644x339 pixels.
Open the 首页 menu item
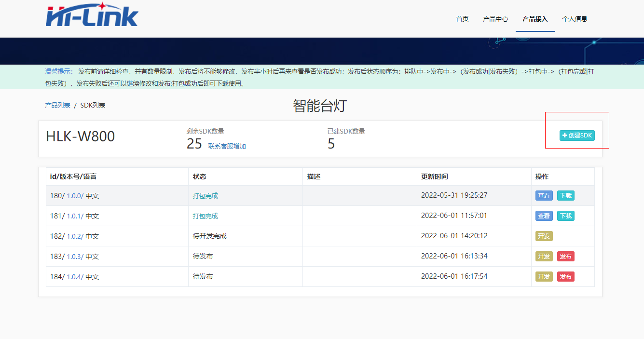click(x=462, y=19)
